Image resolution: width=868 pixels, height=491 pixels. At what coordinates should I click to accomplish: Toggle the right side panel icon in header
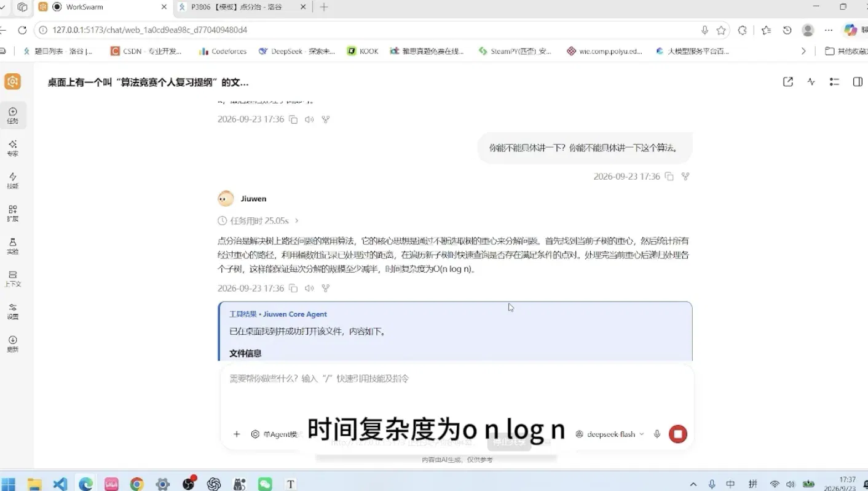858,82
